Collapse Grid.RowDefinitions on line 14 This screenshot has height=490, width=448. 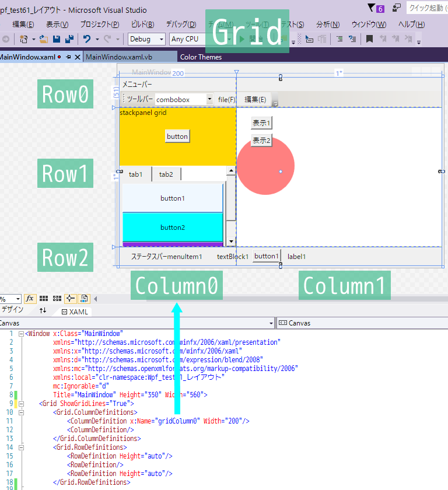(21, 447)
